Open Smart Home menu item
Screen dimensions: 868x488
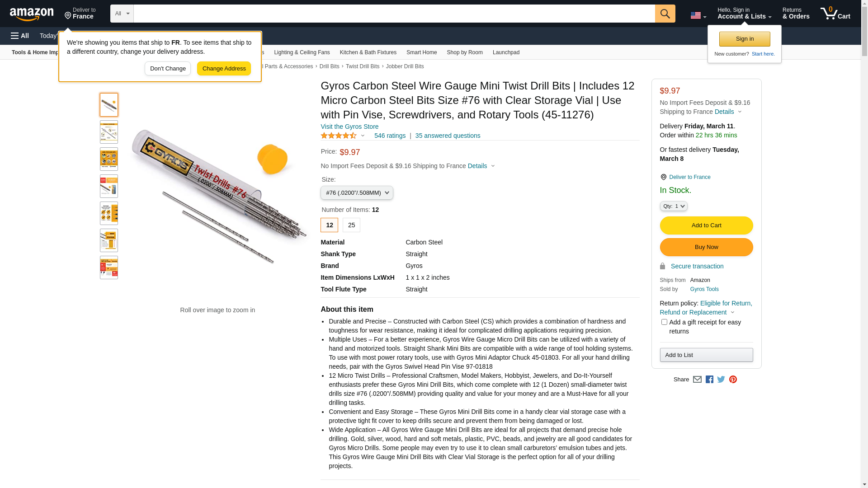click(x=421, y=52)
